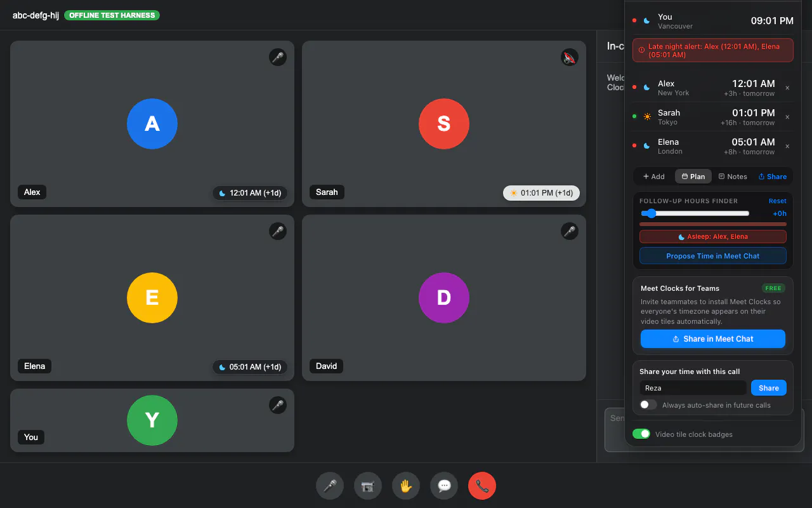Click the mic icon on David's tile

point(570,231)
